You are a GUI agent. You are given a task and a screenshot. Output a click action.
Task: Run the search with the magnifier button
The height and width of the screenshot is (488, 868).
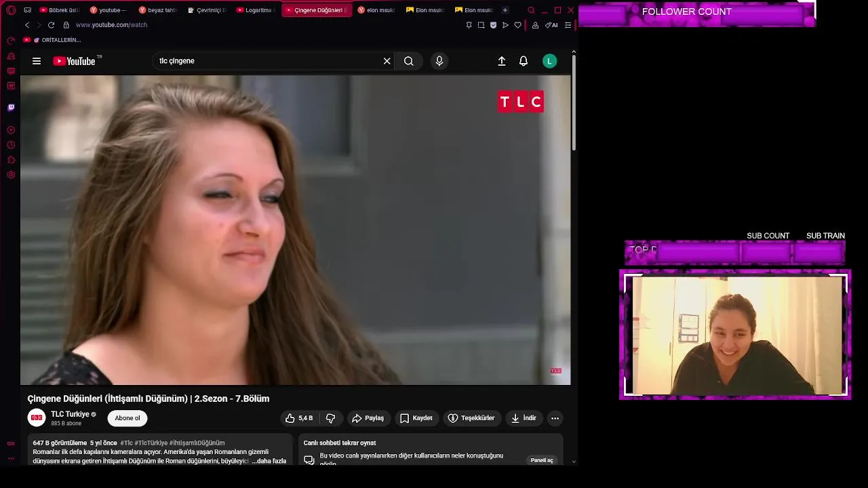(409, 61)
